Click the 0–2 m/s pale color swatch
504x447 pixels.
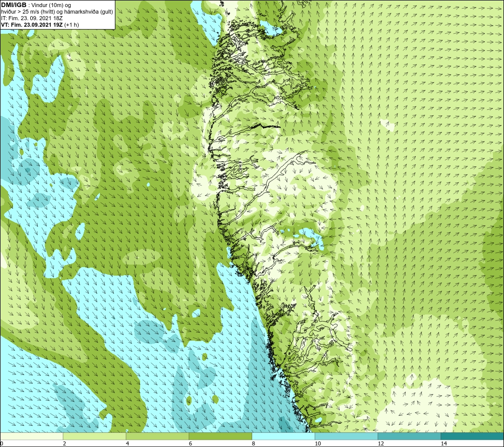[x=31, y=436]
